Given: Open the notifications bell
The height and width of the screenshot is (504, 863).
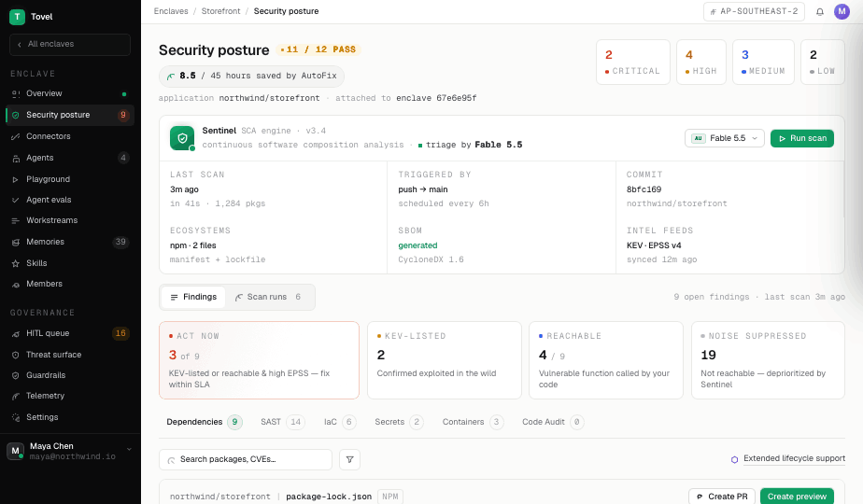Looking at the screenshot, I should [x=820, y=11].
